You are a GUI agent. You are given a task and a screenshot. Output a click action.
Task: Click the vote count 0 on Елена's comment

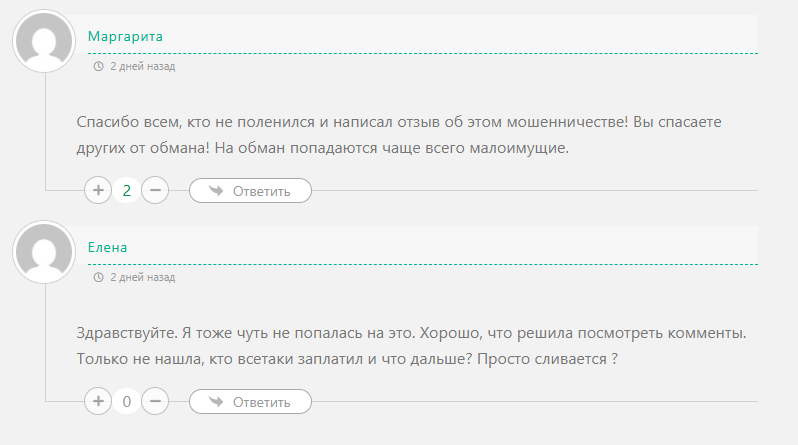[126, 402]
